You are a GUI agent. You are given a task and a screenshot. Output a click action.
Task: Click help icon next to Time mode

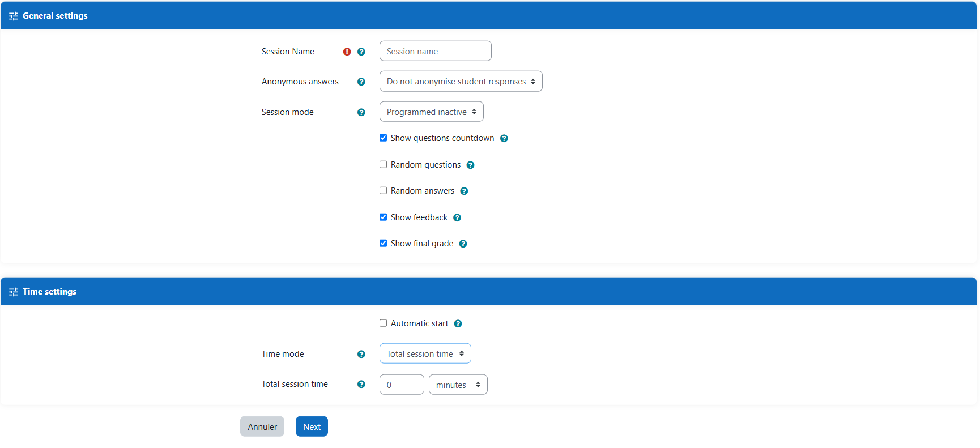(x=361, y=354)
